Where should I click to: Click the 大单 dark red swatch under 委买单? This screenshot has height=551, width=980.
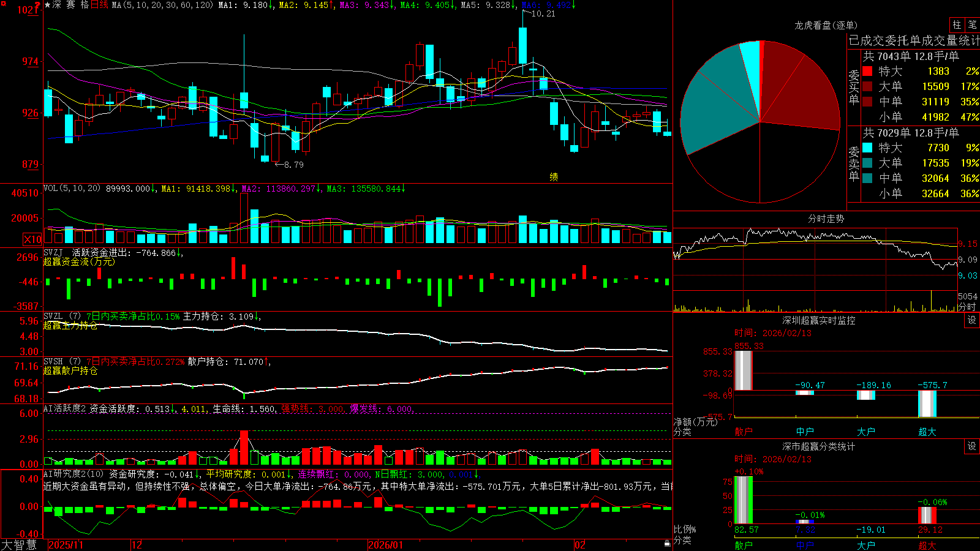coord(867,86)
